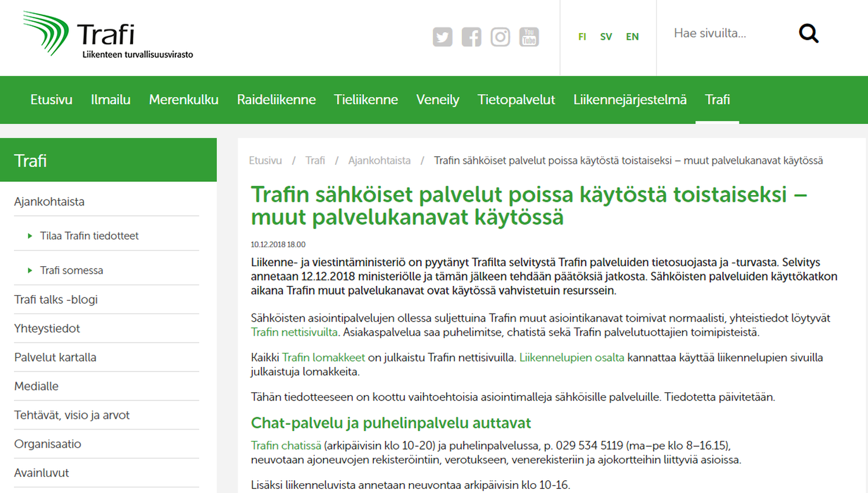868x493 pixels.
Task: Open Medialle in sidebar
Action: pyautogui.click(x=36, y=386)
